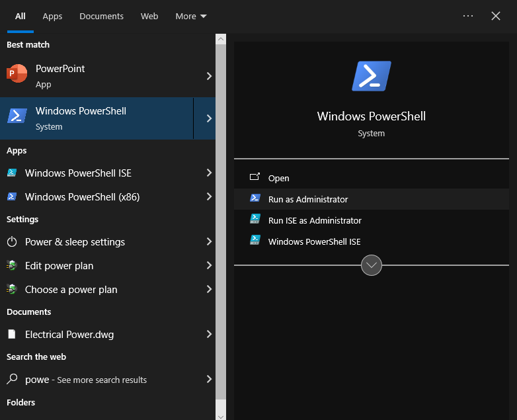Screen dimensions: 517x420
Task: Click the Run ISE as Administrator icon
Action: click(255, 219)
